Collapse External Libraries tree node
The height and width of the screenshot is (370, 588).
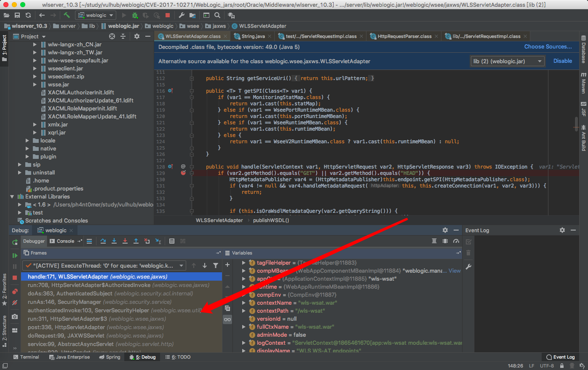click(x=12, y=196)
